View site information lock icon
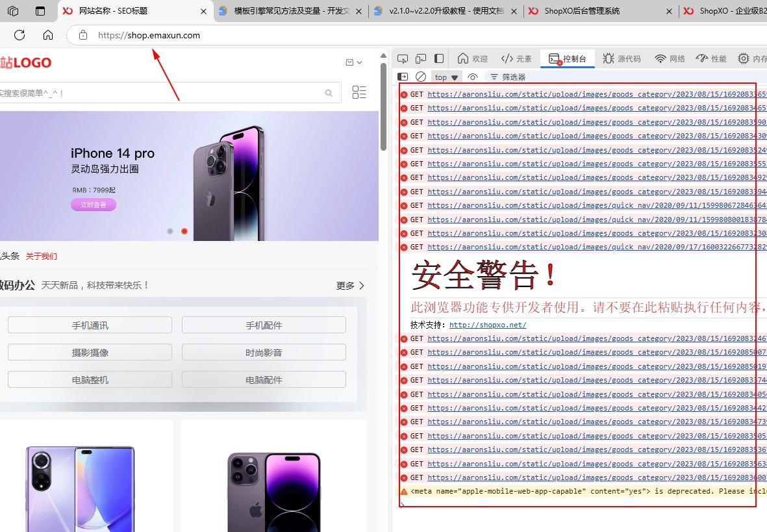This screenshot has width=767, height=532. 83,35
